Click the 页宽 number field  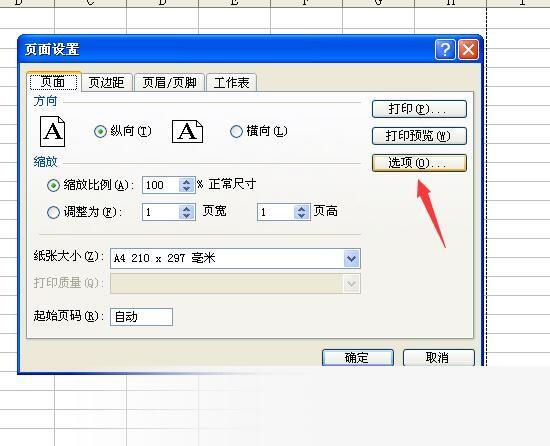click(161, 212)
